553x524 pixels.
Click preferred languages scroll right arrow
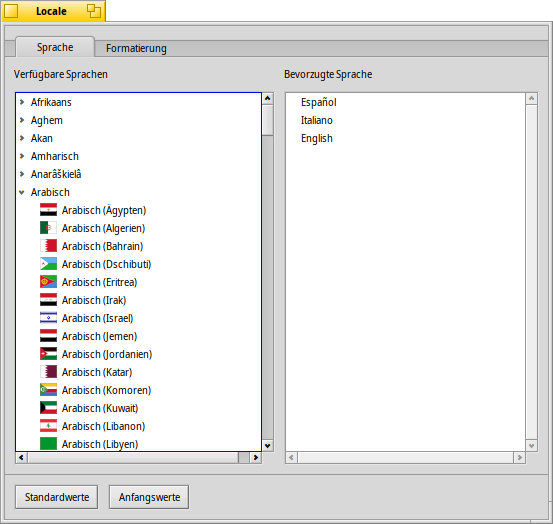(519, 457)
